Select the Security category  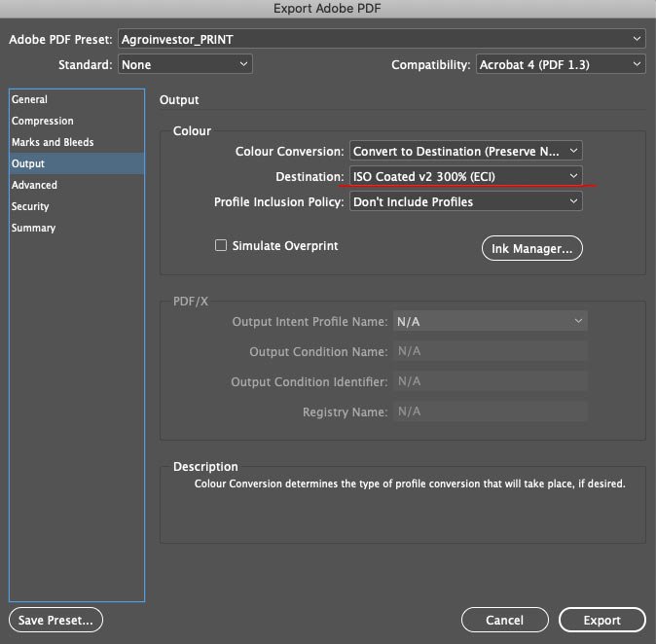tap(77, 206)
